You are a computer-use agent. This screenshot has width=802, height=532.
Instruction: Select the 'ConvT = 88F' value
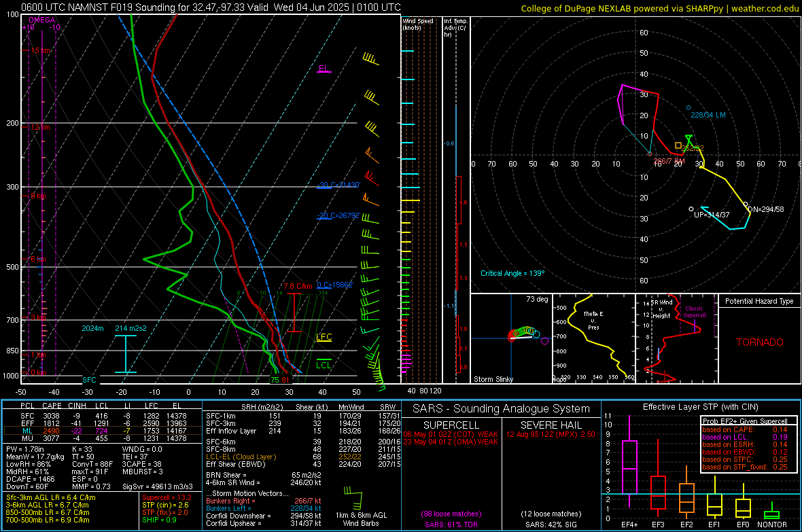click(92, 465)
